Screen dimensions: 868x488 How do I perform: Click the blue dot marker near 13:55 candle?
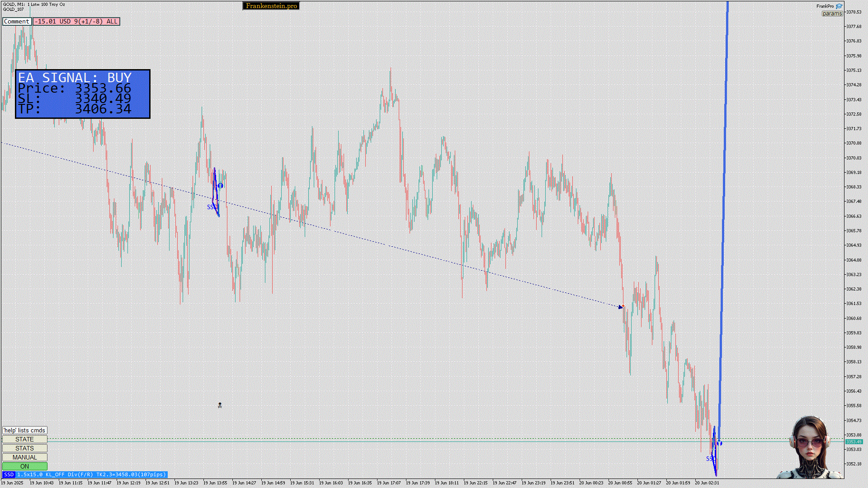tap(220, 186)
